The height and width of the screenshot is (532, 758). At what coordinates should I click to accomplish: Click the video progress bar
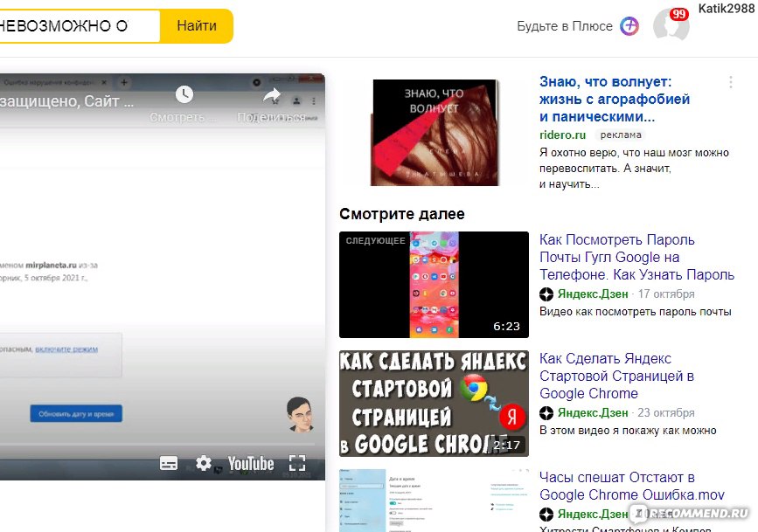coord(157,444)
